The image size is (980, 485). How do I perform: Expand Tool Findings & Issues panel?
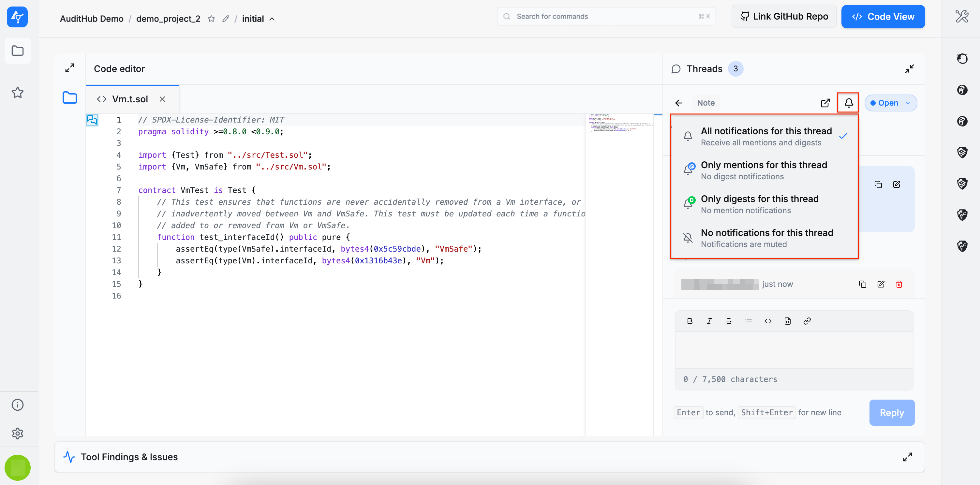907,456
